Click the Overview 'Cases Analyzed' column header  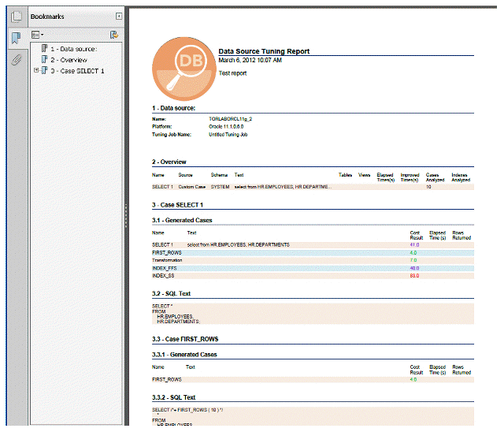click(x=435, y=177)
